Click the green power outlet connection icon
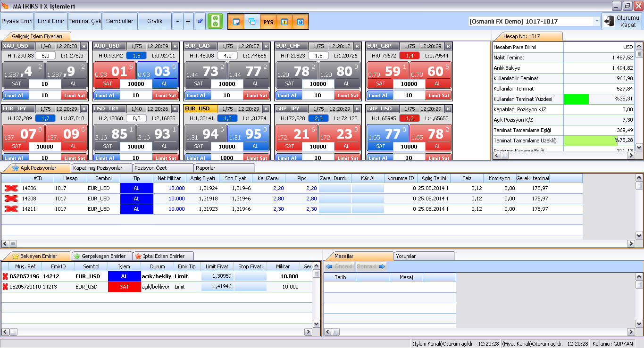 click(215, 21)
